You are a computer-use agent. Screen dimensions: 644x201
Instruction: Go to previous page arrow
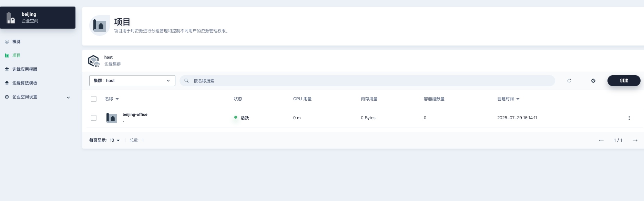tap(601, 140)
